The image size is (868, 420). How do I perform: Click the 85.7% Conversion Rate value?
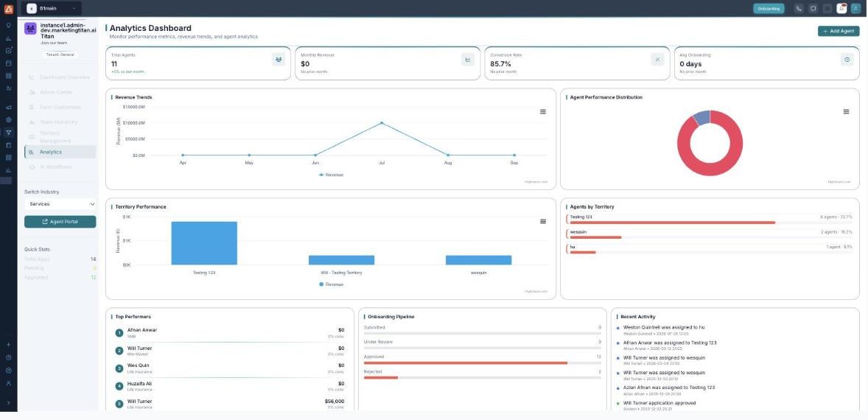tap(500, 64)
